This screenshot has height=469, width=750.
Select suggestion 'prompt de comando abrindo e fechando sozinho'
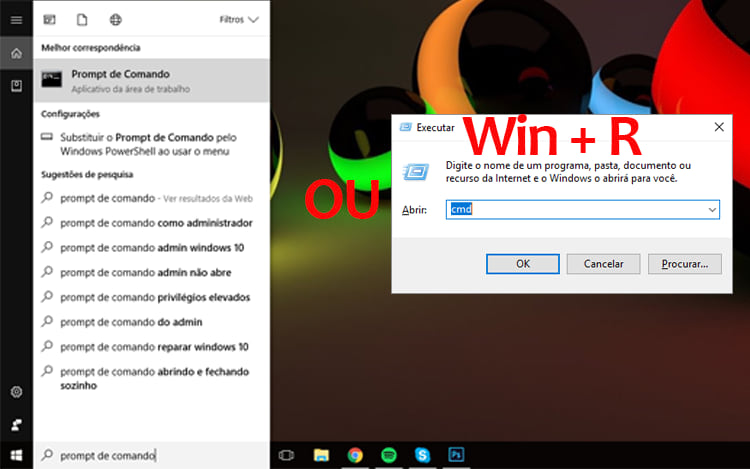tap(152, 378)
